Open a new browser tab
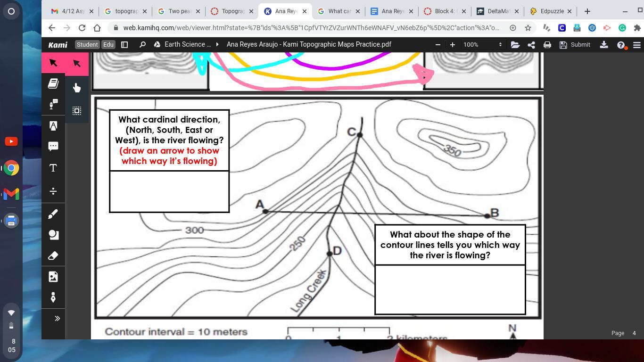The height and width of the screenshot is (362, 644). [x=587, y=11]
